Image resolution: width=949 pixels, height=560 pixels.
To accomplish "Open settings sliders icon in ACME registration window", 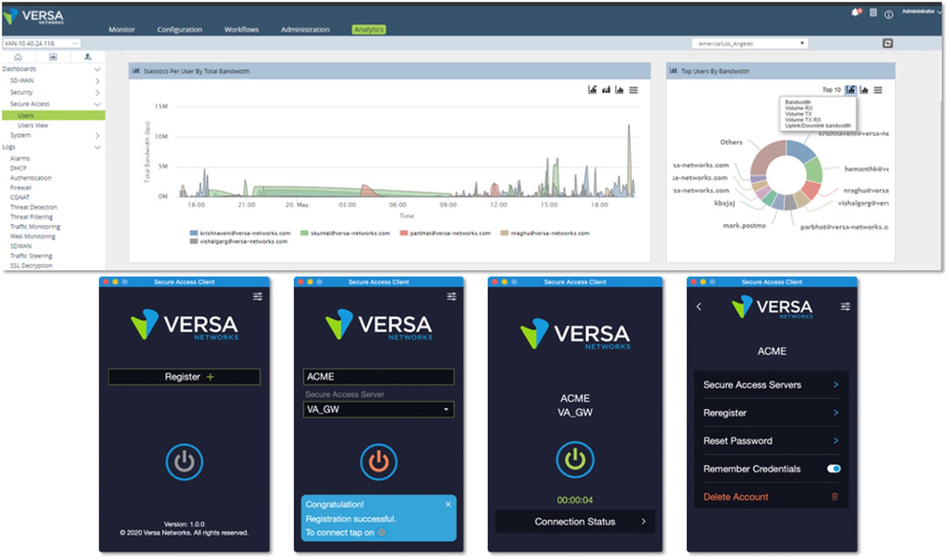I will click(452, 297).
